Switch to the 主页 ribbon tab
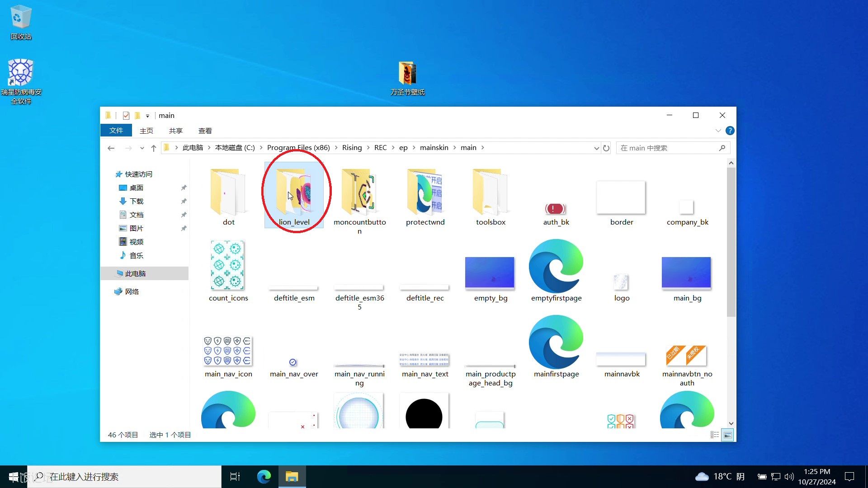The height and width of the screenshot is (488, 868). pyautogui.click(x=146, y=131)
